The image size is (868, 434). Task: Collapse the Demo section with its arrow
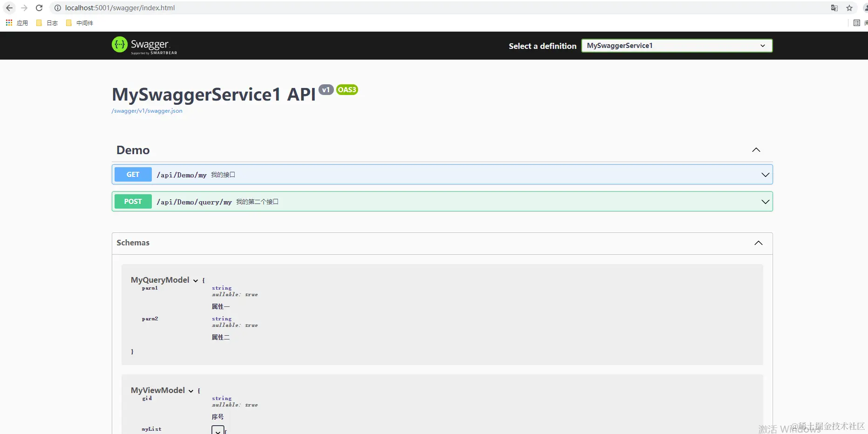click(x=756, y=150)
